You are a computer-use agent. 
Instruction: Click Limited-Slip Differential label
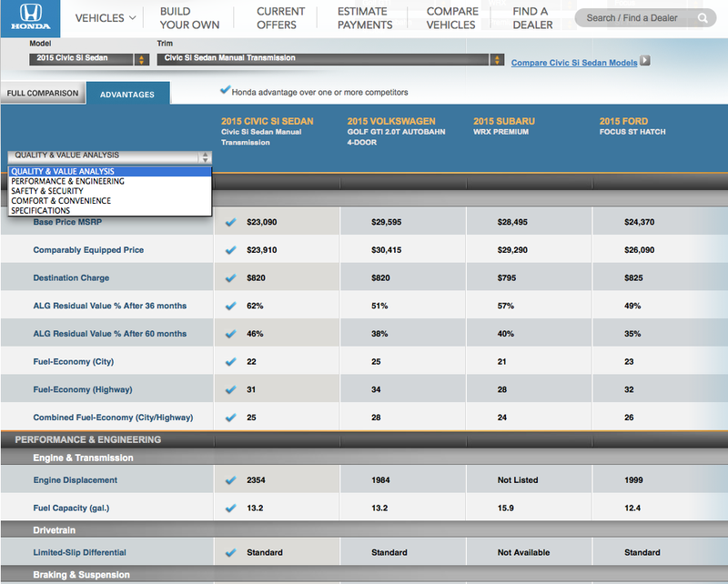(x=79, y=552)
